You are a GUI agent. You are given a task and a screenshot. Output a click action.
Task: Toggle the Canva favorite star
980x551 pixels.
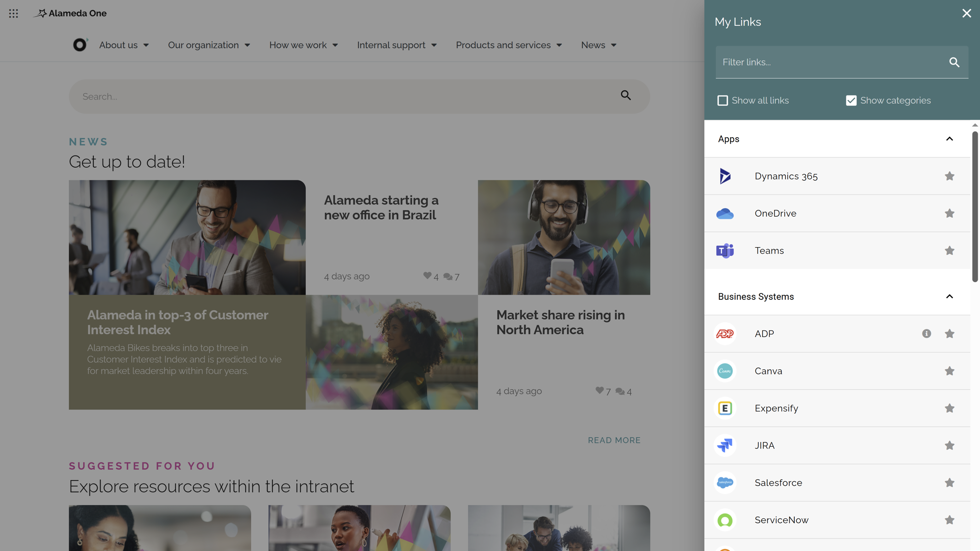click(x=949, y=371)
